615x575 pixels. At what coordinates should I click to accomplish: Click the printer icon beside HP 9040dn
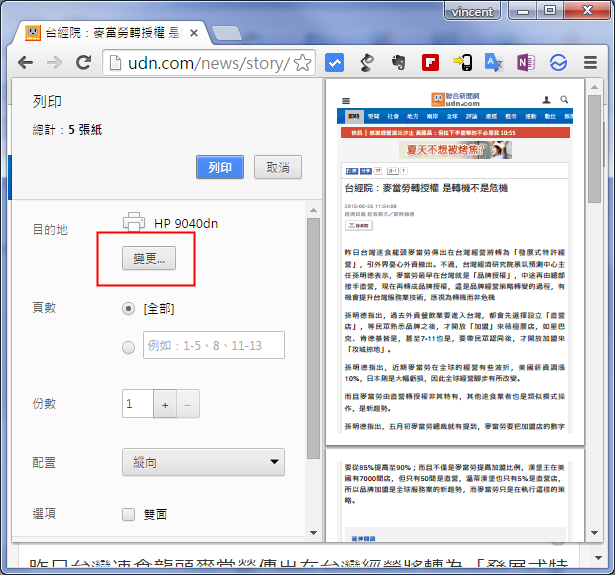click(x=134, y=222)
